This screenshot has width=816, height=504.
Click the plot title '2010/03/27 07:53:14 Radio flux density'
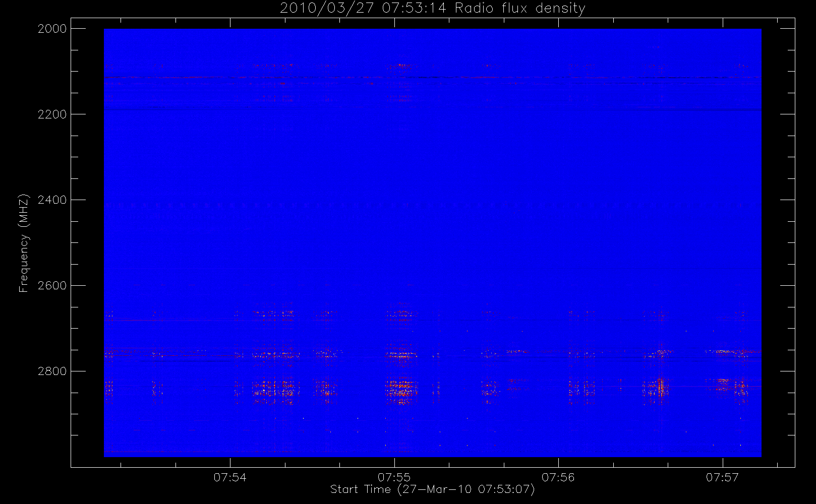click(433, 9)
